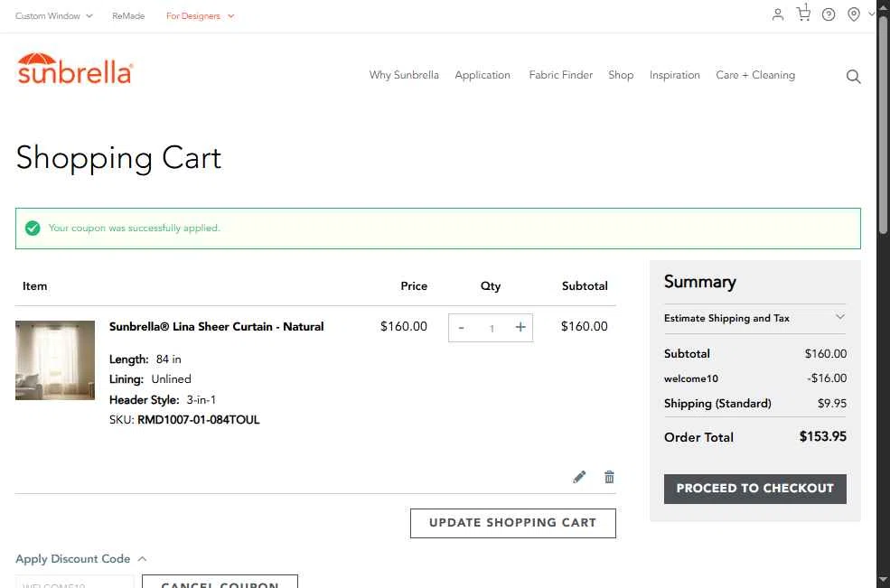Click the store locator pin icon

[x=853, y=14]
